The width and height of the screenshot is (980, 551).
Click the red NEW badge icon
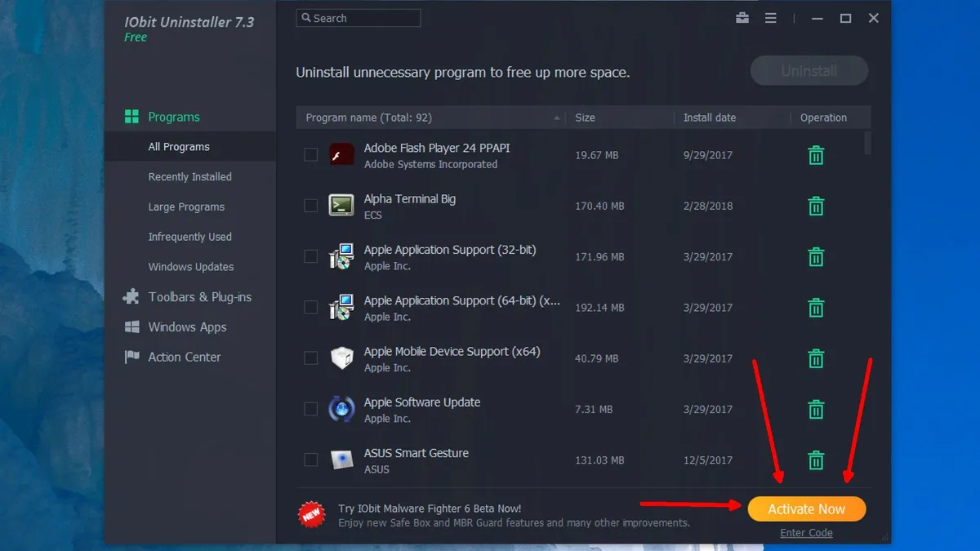[312, 515]
